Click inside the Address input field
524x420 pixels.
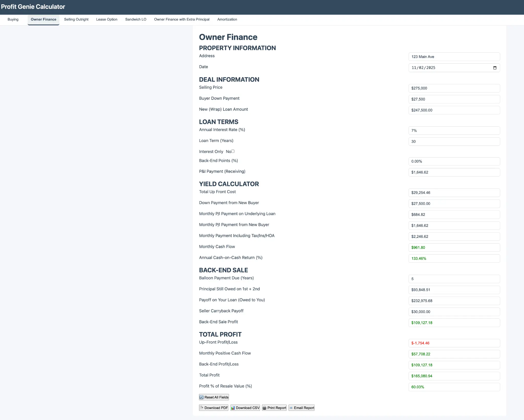coord(454,57)
